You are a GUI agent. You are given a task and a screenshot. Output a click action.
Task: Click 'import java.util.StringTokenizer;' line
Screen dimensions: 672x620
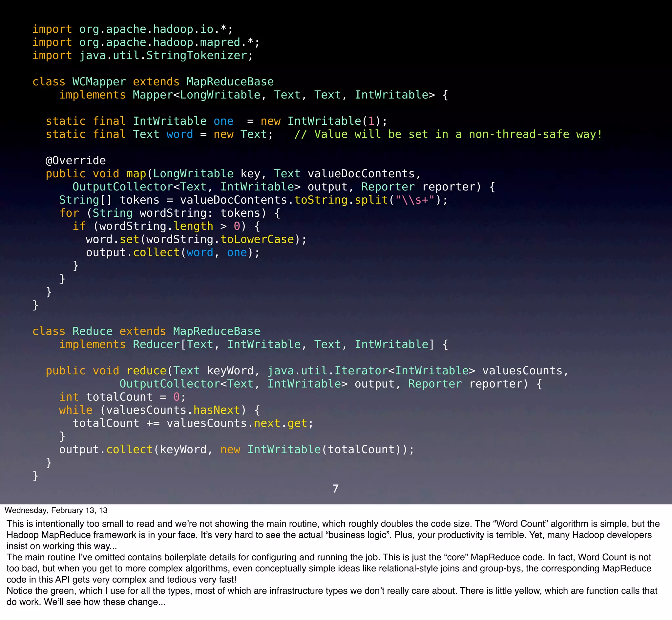(x=142, y=55)
